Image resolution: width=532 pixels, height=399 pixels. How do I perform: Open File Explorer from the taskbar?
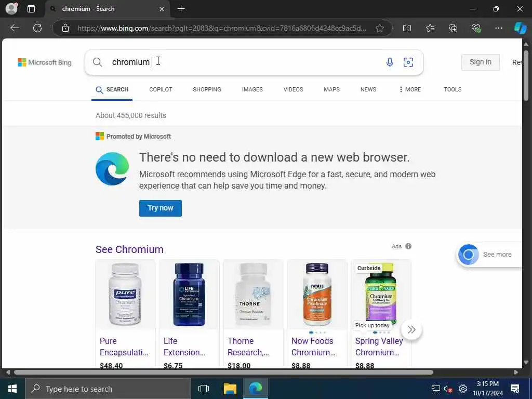(230, 389)
